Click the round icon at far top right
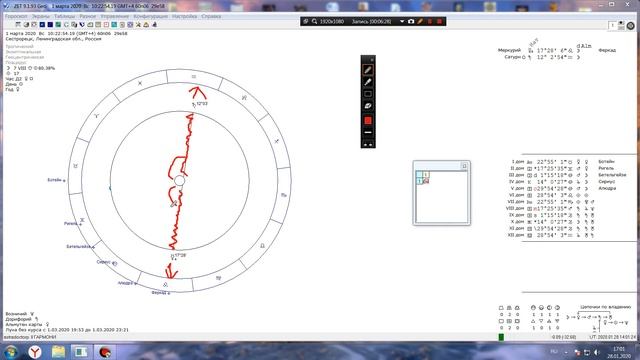The height and width of the screenshot is (360, 640). pos(631,26)
